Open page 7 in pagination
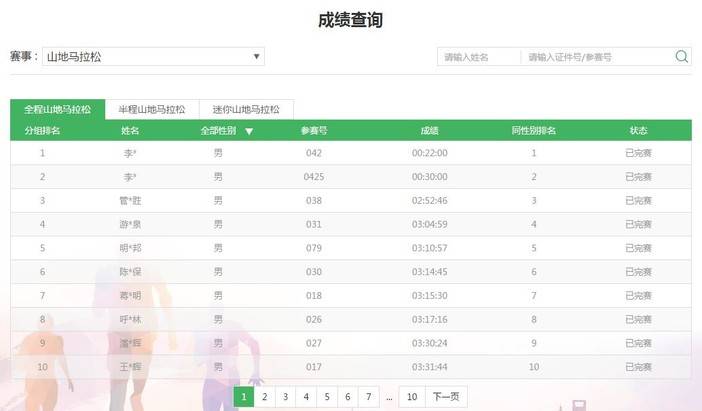Screen dimensions: 702x411 (368, 397)
